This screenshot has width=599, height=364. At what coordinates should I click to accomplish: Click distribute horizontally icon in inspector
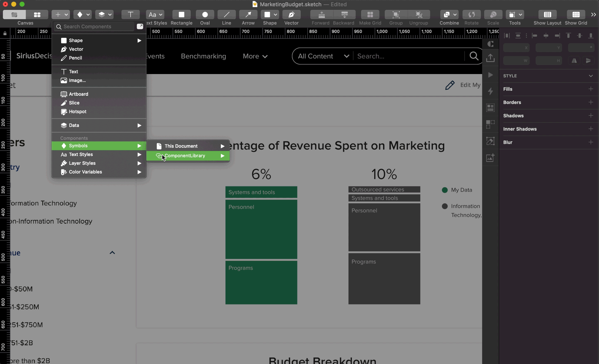(507, 36)
